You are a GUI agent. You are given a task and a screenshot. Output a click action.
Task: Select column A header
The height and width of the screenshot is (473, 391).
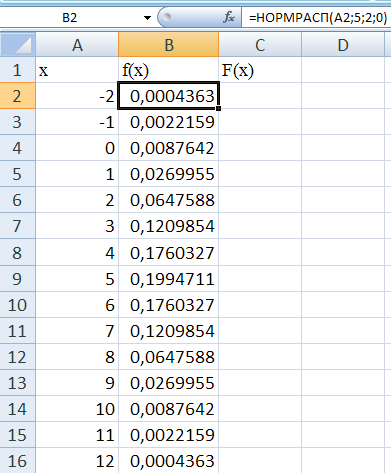[x=77, y=45]
